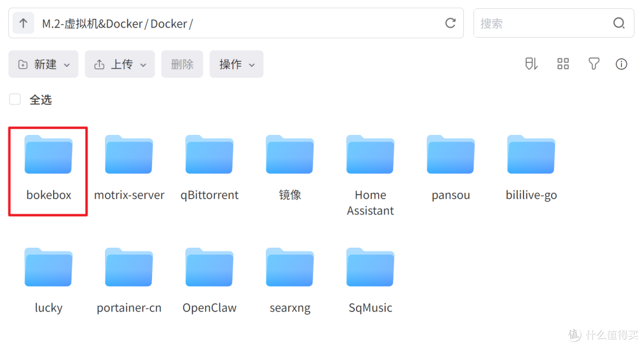Open the pansou folder
This screenshot has height=348, width=644.
[451, 155]
